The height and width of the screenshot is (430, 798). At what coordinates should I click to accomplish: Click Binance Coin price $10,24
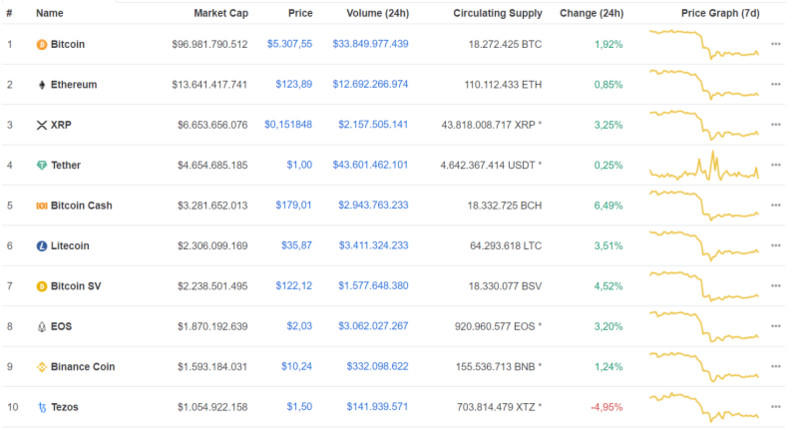click(x=297, y=366)
